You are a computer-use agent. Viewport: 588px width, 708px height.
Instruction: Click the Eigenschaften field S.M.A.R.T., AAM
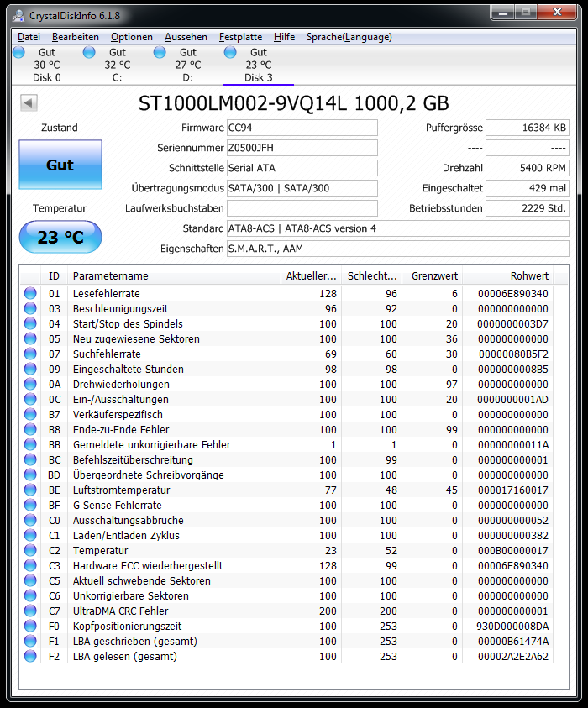pos(398,249)
